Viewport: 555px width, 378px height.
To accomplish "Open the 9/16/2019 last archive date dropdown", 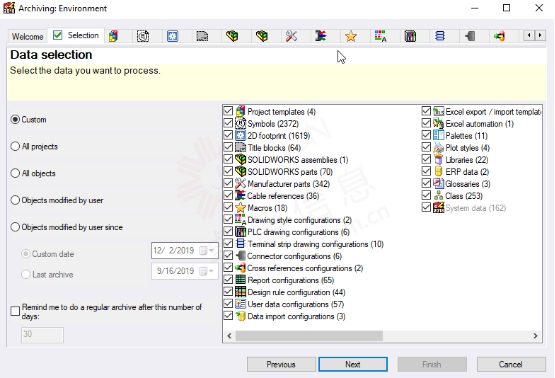I will (211, 271).
